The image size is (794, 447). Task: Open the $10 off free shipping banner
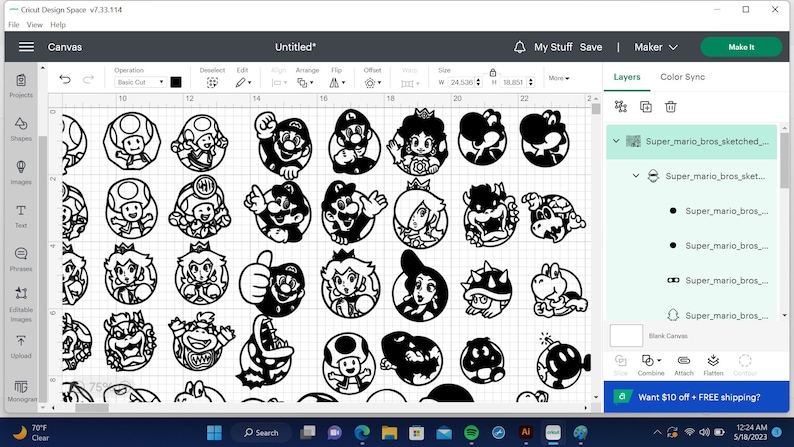(696, 397)
